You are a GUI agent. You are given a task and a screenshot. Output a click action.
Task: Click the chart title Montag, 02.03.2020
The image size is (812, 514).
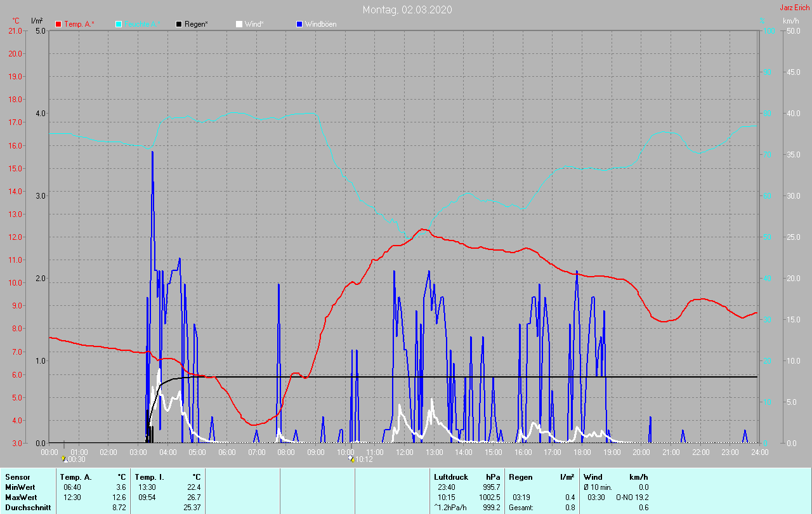click(x=407, y=10)
